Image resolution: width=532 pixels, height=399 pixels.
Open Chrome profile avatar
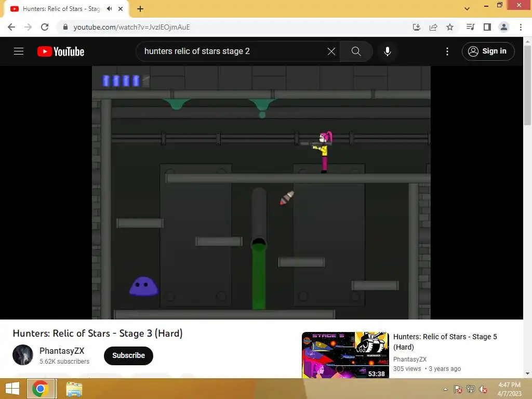point(504,27)
